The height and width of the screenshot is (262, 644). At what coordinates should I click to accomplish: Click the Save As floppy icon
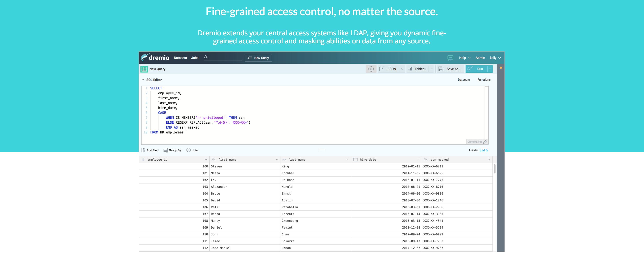(441, 69)
